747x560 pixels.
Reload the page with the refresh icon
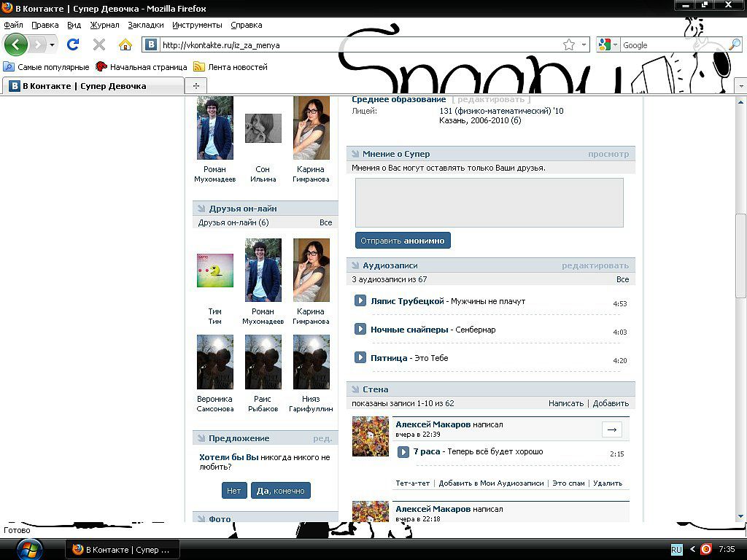pyautogui.click(x=73, y=44)
